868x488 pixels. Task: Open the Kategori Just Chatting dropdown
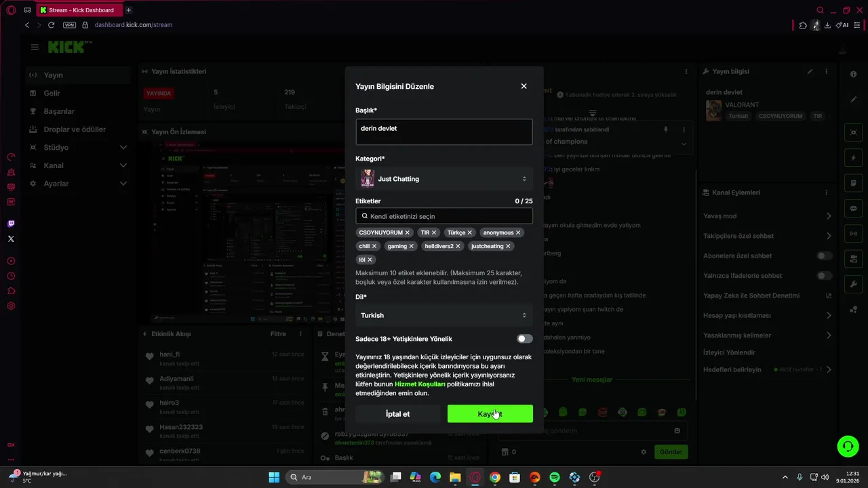[444, 179]
